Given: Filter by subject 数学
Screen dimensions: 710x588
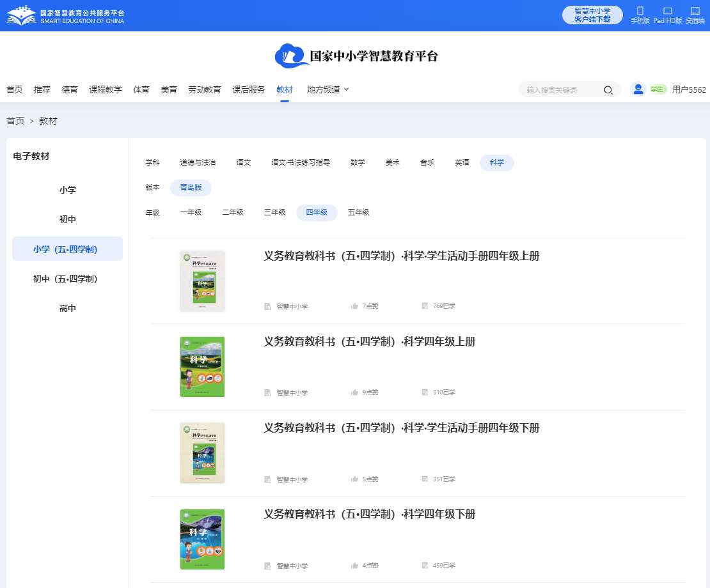Looking at the screenshot, I should click(x=358, y=162).
